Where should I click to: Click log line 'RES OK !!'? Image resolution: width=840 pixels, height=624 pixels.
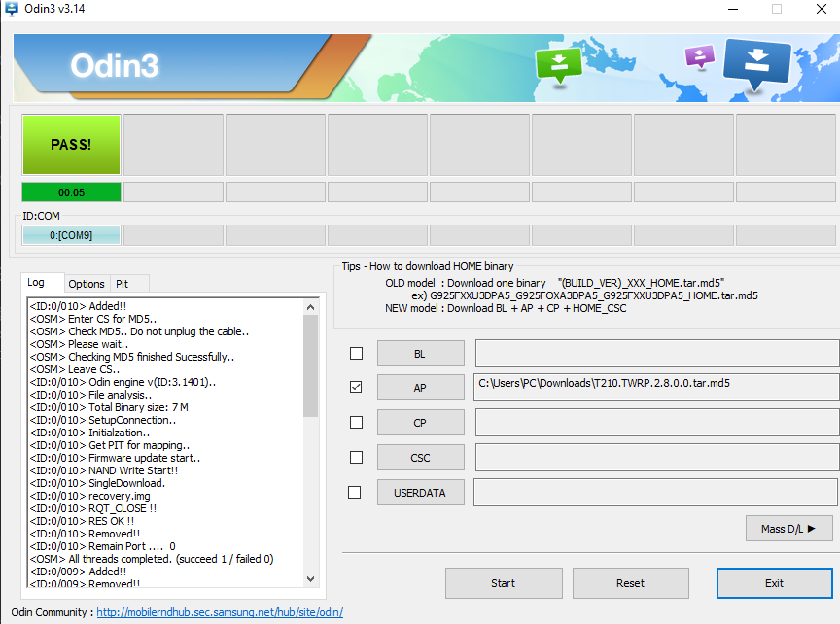(82, 521)
